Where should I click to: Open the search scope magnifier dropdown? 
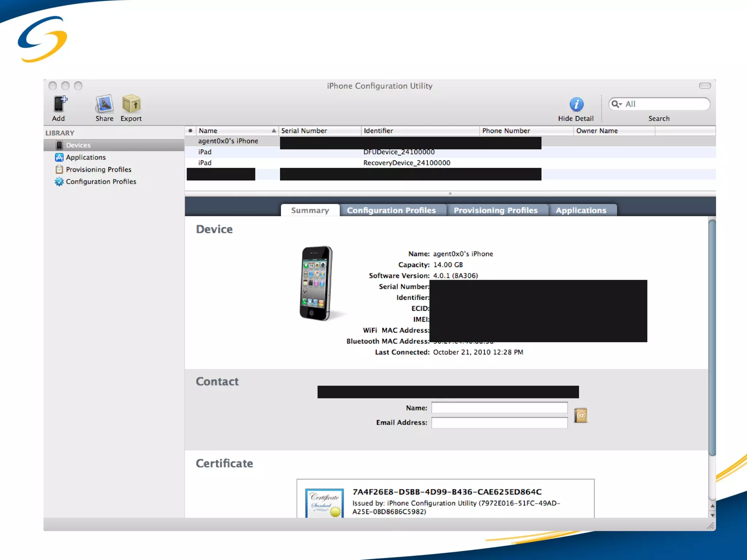click(616, 104)
